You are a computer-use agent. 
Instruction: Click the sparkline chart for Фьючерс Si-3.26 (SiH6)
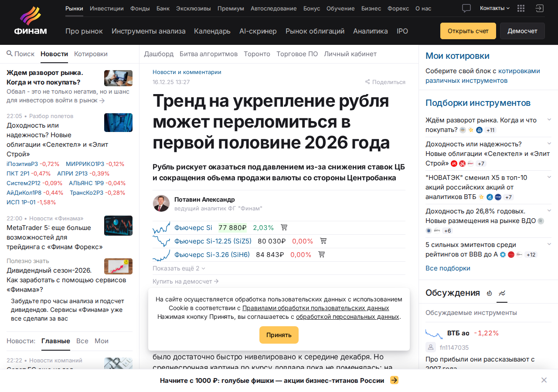point(161,254)
